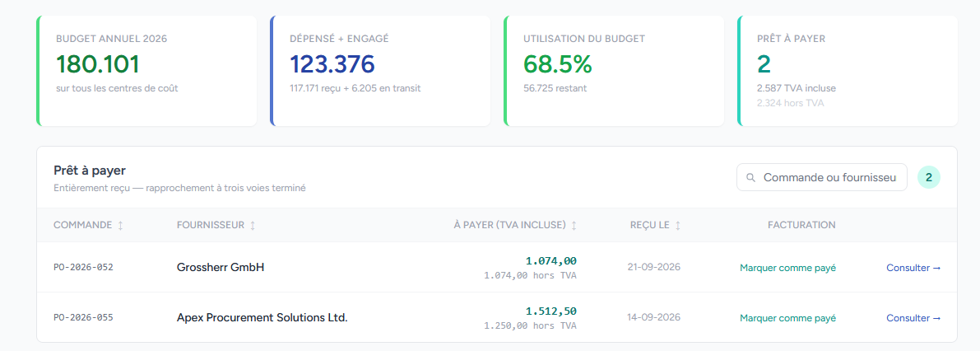Select order number PO-2026-052
This screenshot has width=980, height=351.
(83, 267)
